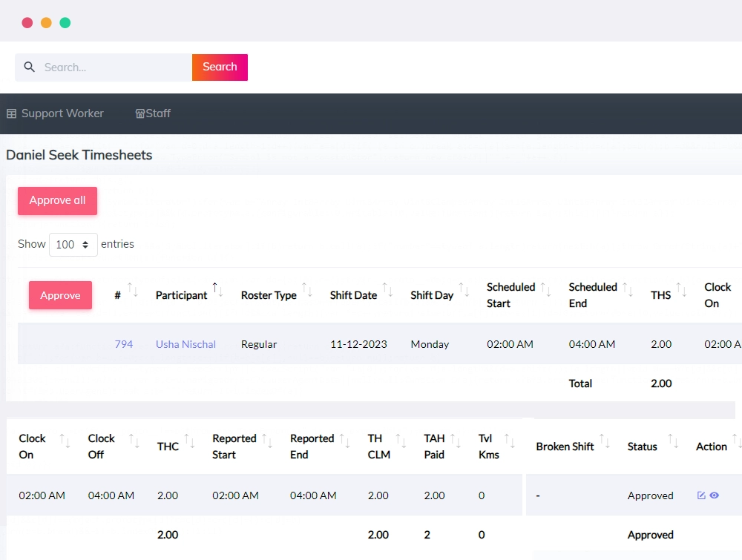Click the store icon beside Staff
Image resolution: width=742 pixels, height=560 pixels.
tap(140, 113)
